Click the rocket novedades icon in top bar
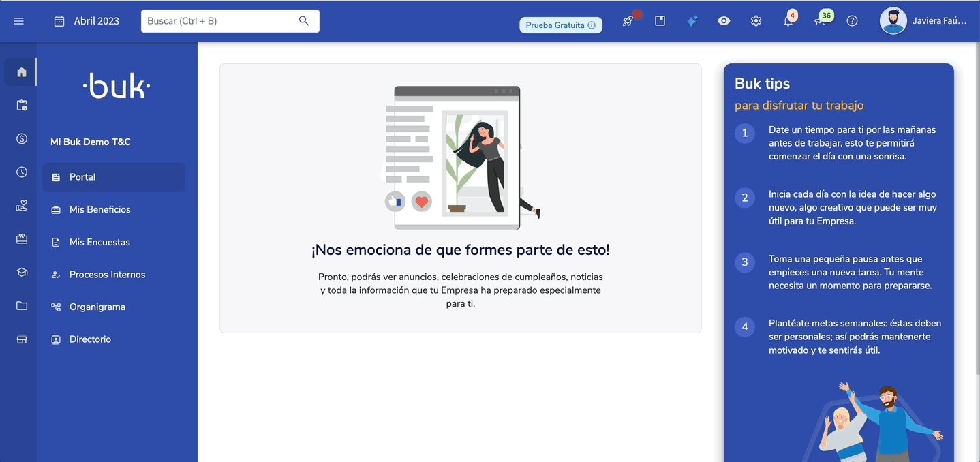This screenshot has width=980, height=462. point(626,20)
